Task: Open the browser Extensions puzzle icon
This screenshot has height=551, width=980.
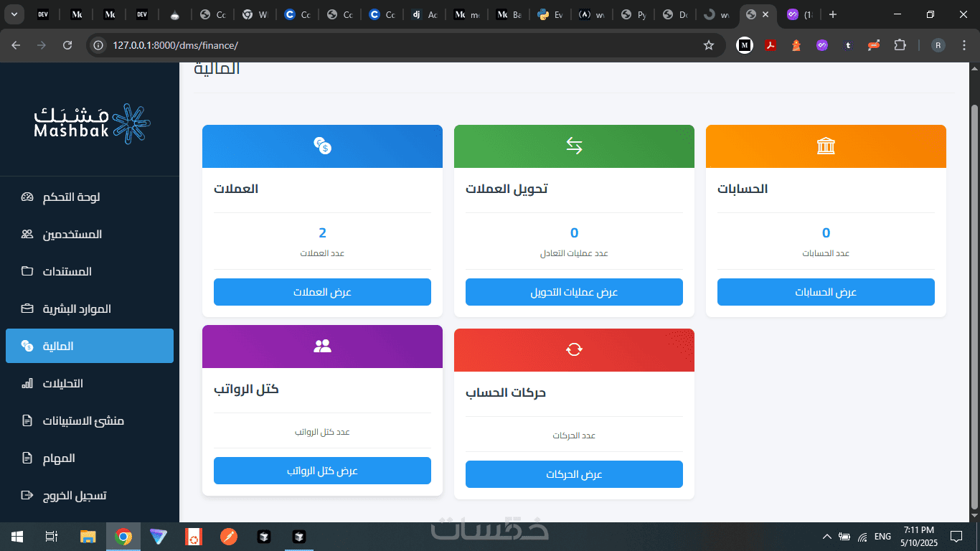Action: 900,45
